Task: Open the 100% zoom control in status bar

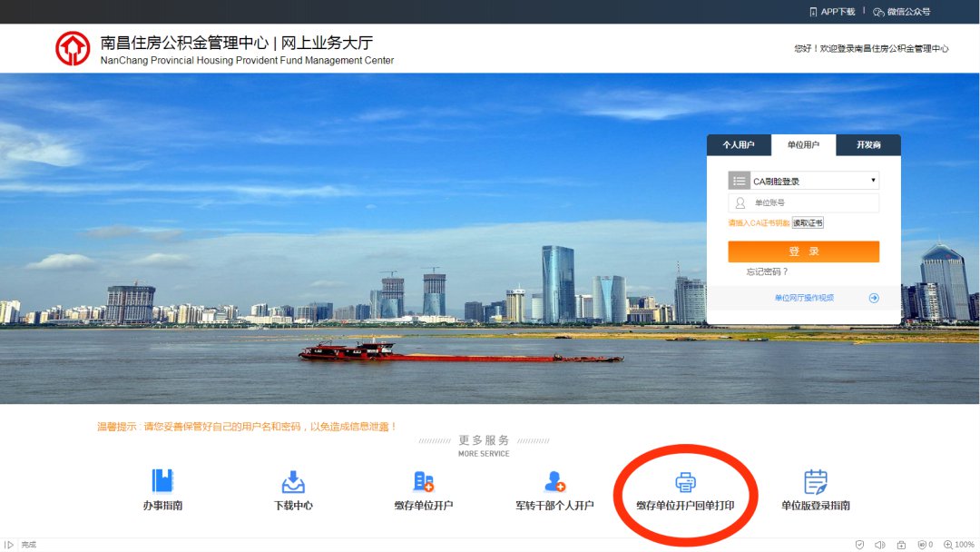Action: [x=959, y=545]
